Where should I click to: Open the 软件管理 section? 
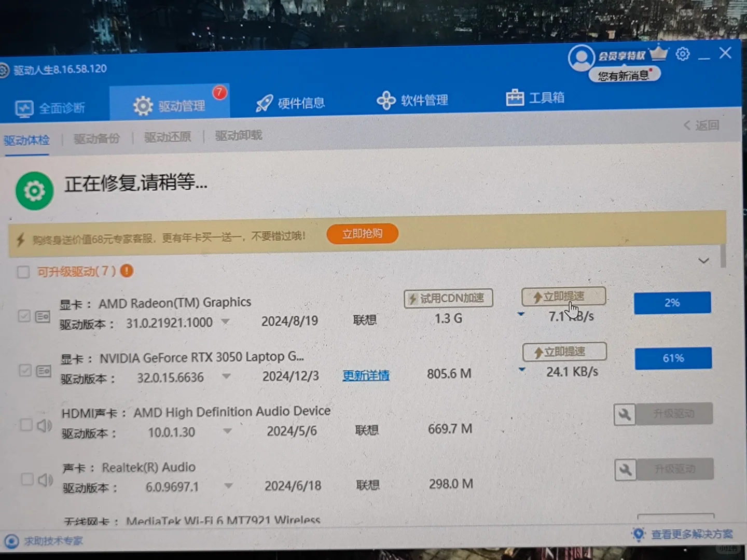(413, 100)
